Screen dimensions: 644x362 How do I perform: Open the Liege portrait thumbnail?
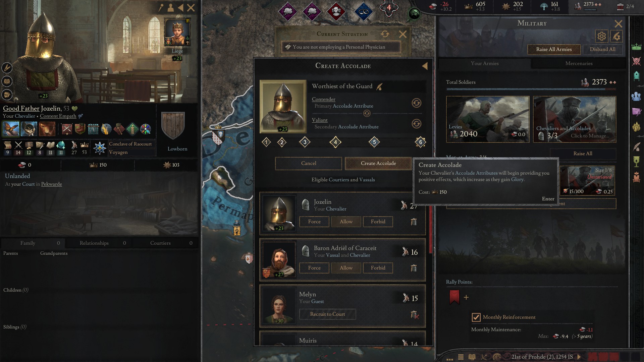click(x=177, y=33)
